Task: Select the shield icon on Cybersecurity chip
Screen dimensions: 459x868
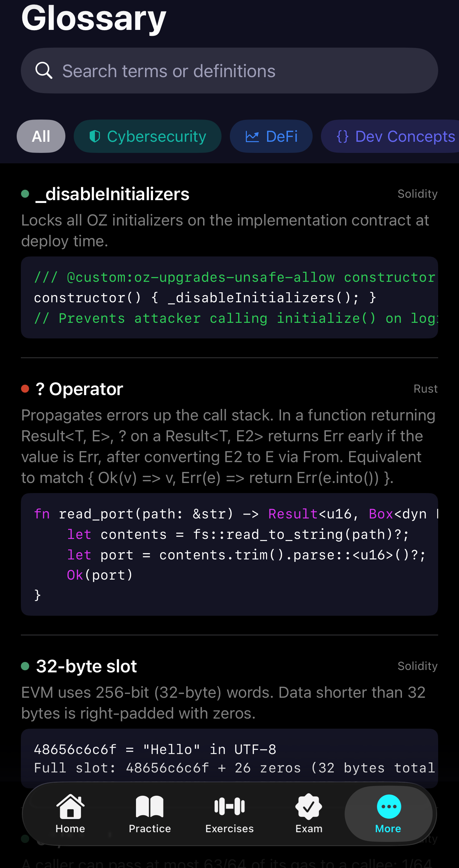Action: point(95,136)
